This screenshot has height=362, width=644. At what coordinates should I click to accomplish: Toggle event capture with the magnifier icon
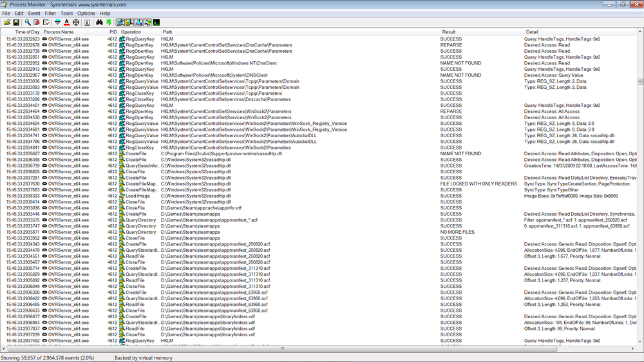click(x=28, y=23)
